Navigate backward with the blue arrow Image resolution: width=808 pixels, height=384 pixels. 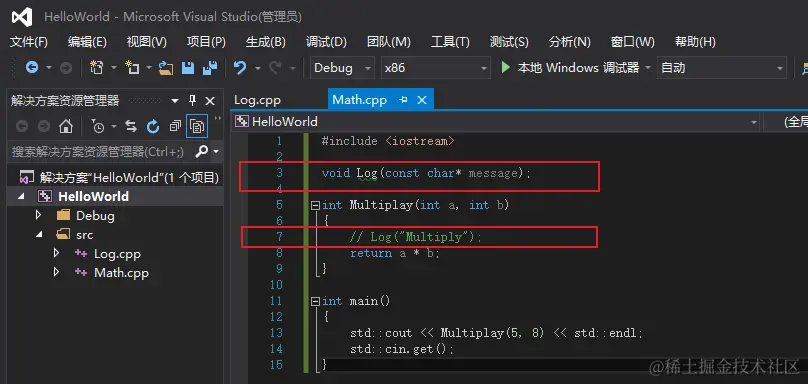[x=32, y=68]
